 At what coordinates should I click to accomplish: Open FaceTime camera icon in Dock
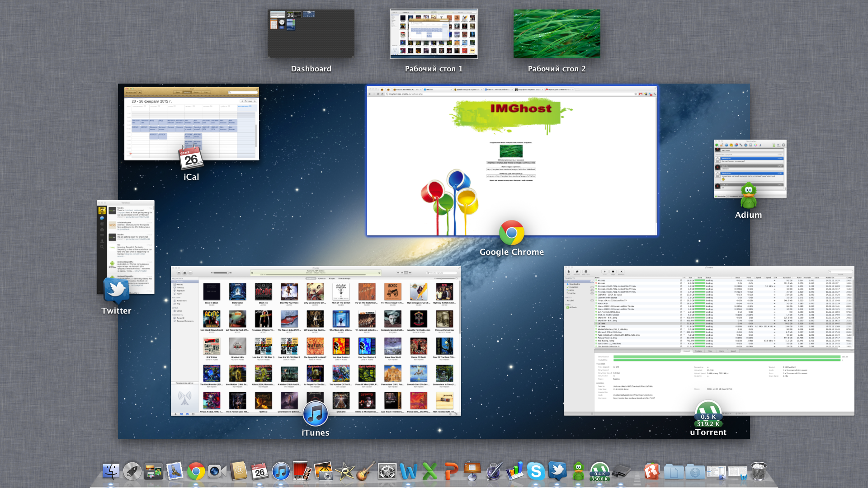(217, 471)
